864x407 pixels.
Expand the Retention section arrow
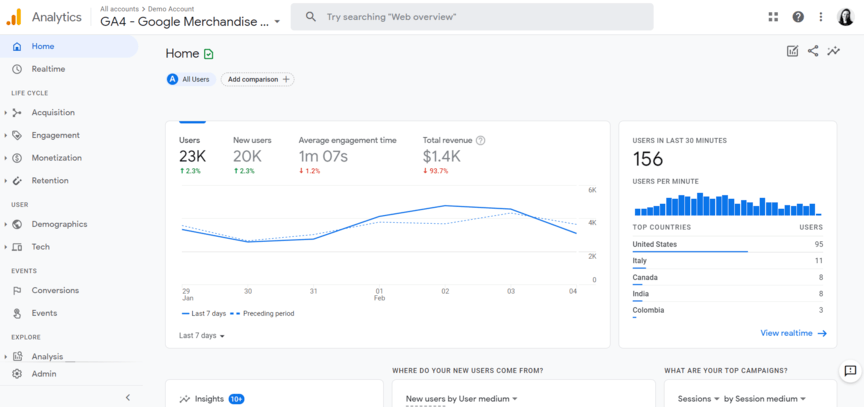pyautogui.click(x=6, y=180)
